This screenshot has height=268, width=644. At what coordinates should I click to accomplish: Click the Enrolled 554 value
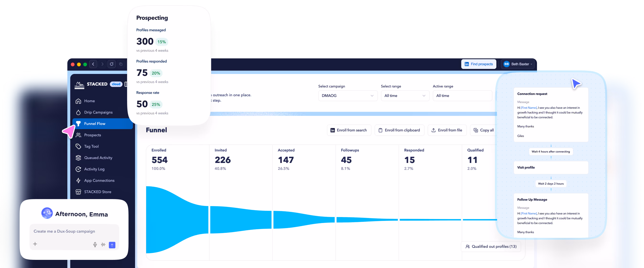point(160,160)
